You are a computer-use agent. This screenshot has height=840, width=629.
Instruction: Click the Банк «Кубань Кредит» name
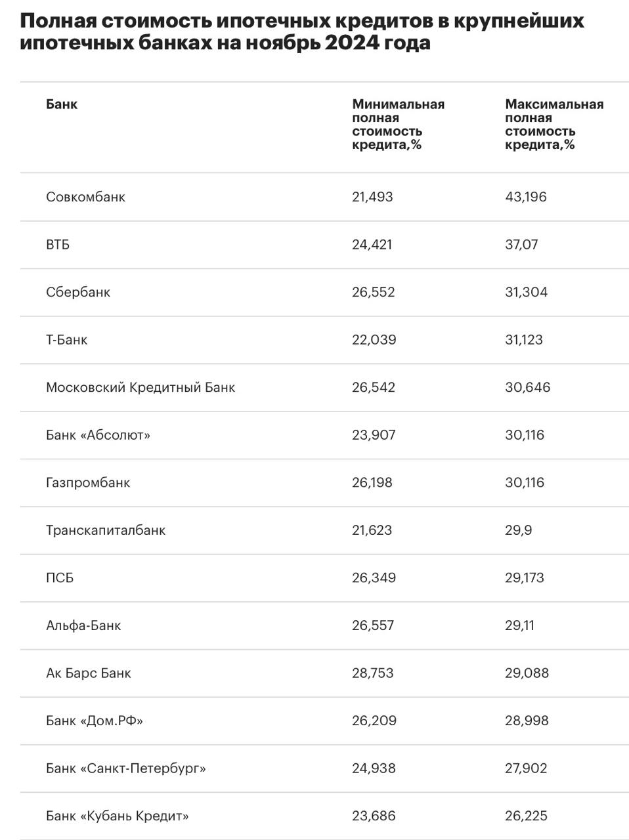coord(118,816)
